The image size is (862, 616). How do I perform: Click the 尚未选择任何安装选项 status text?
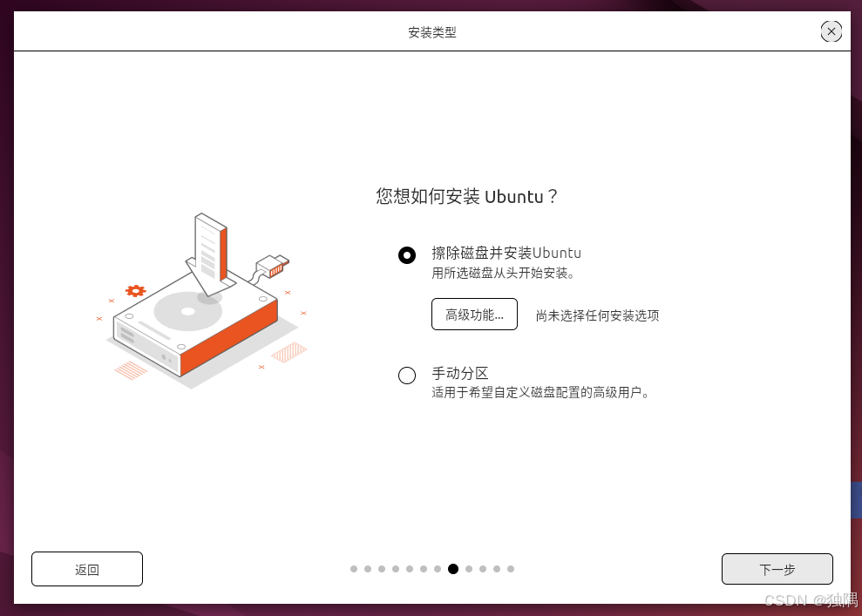click(x=597, y=315)
